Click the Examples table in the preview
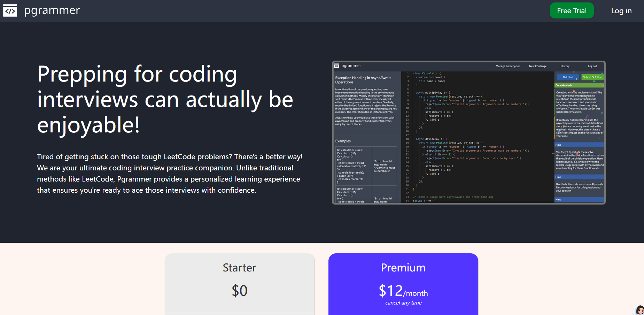 [366, 174]
